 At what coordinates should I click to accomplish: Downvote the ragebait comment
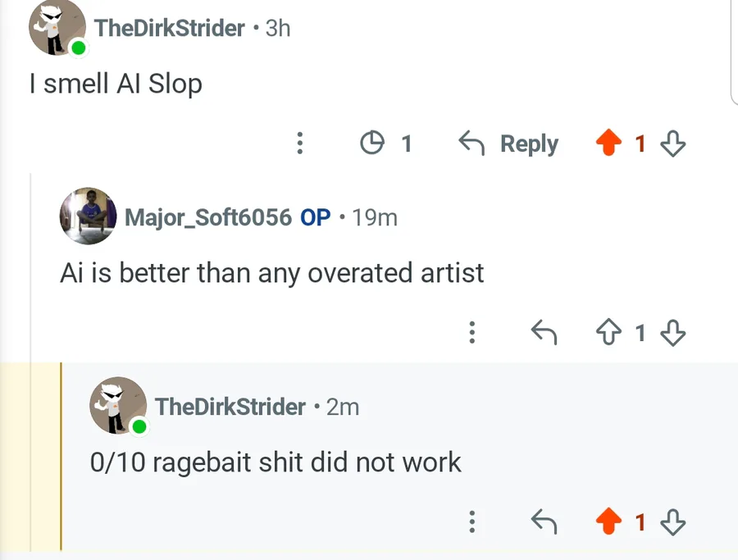pos(673,521)
